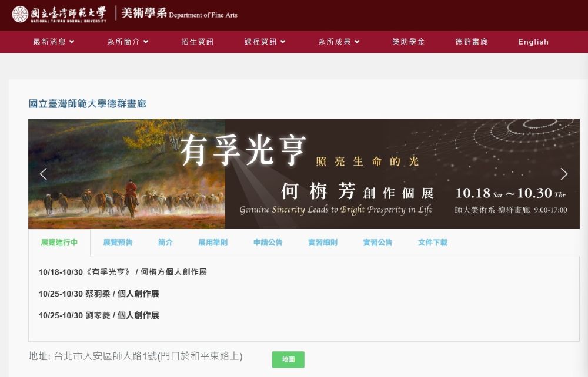Open the 有孚光亨 何栴方 exhibition link

pos(122,272)
